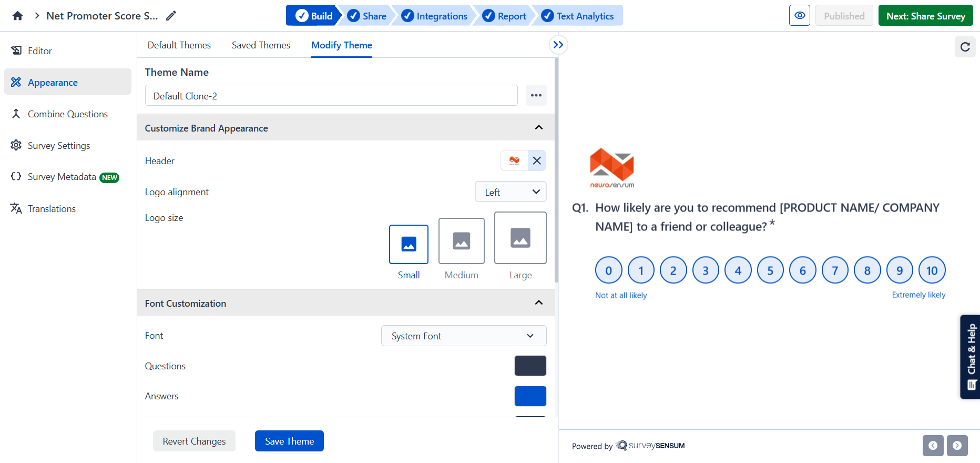Collapse Customize Brand Appearance section
The height and width of the screenshot is (463, 980).
(x=538, y=128)
